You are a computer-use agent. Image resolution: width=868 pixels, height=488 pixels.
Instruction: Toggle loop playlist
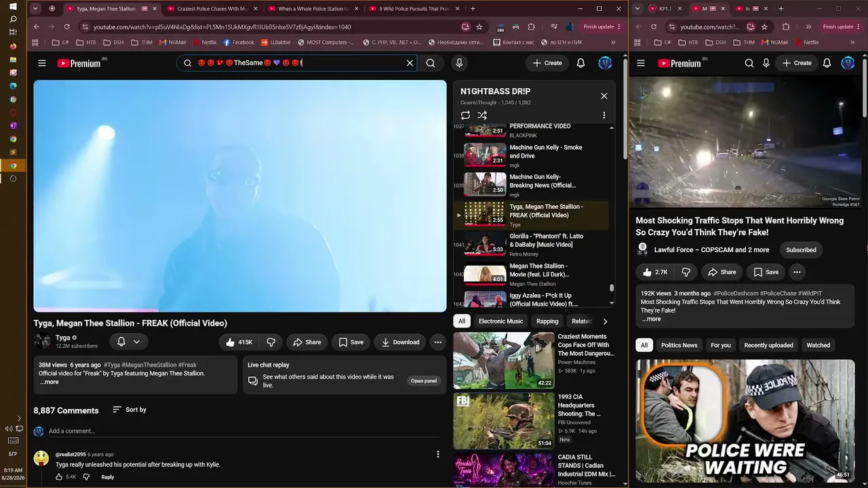(465, 115)
